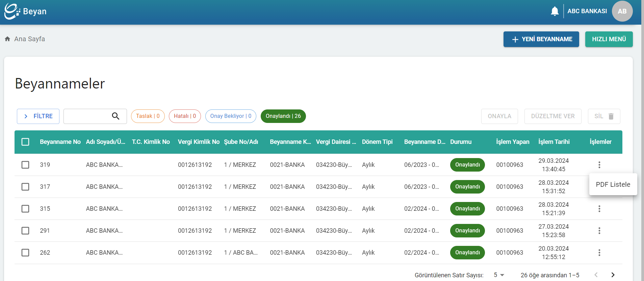Click the search magnifier icon
644x281 pixels.
pyautogui.click(x=115, y=116)
